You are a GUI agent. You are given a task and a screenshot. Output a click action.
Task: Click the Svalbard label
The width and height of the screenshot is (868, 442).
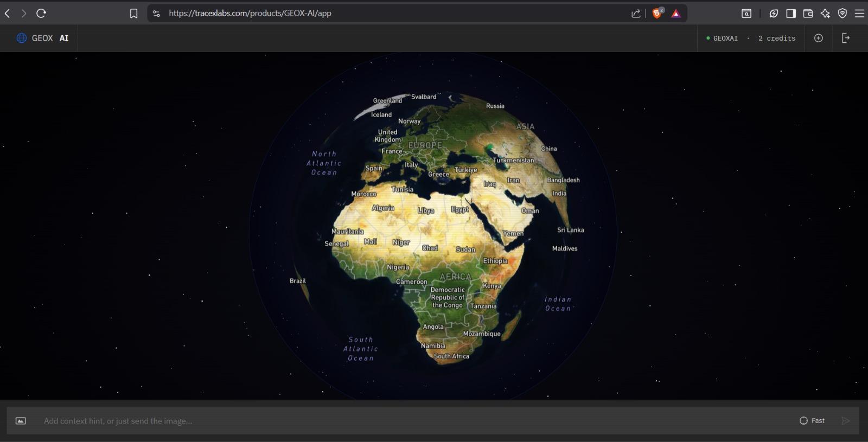click(x=424, y=97)
